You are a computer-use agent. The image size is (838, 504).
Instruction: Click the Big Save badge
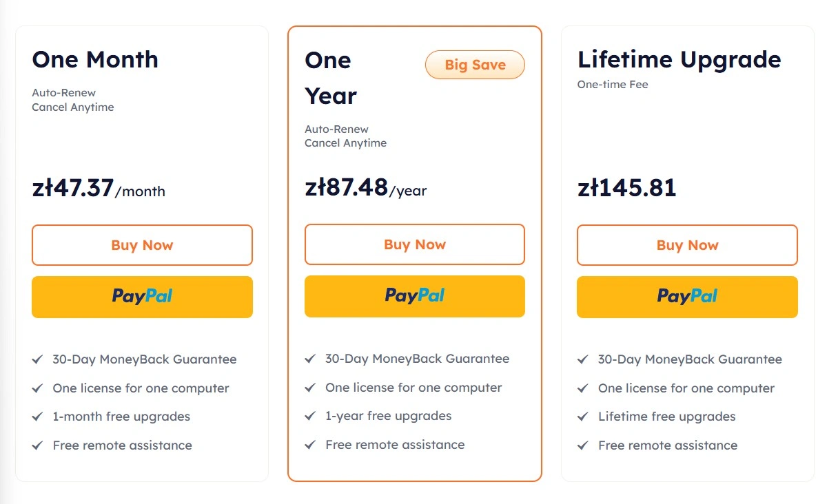pyautogui.click(x=475, y=65)
